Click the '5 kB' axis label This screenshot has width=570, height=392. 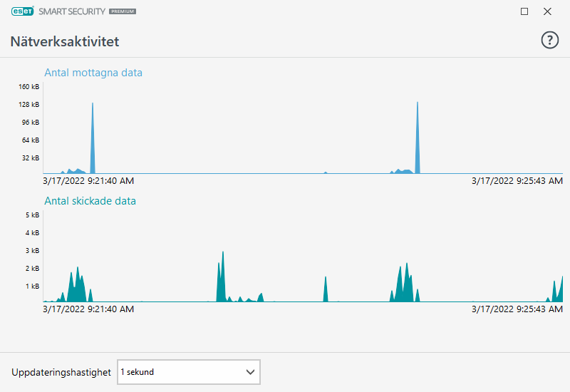point(32,215)
